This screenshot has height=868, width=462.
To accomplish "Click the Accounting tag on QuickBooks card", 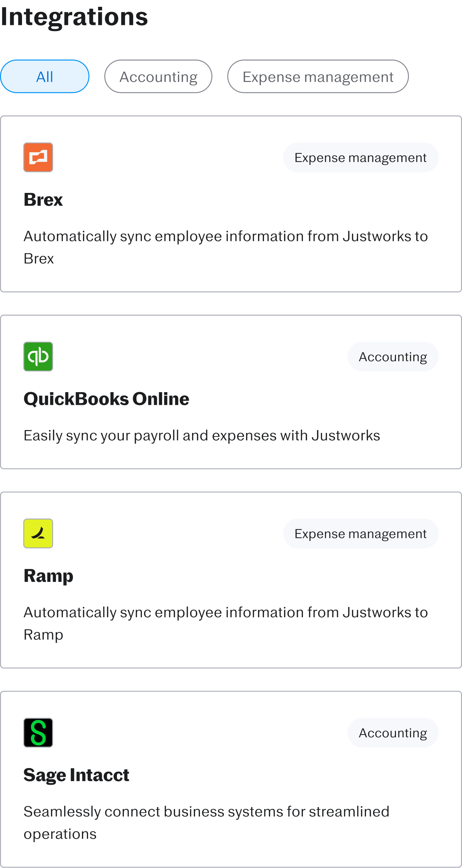I will pos(393,356).
